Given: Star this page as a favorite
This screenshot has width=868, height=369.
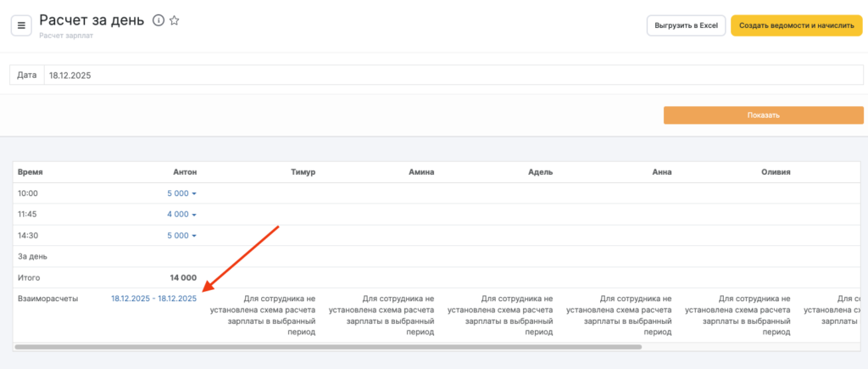Looking at the screenshot, I should click(x=175, y=21).
